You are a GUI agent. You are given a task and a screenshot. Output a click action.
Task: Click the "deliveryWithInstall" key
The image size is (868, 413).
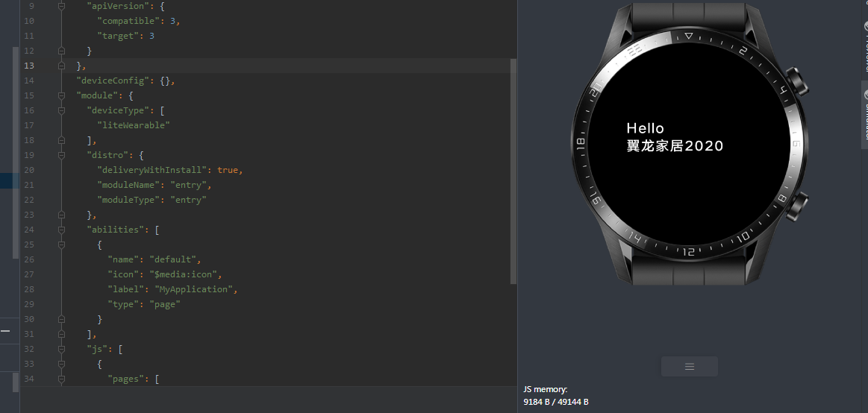[152, 170]
